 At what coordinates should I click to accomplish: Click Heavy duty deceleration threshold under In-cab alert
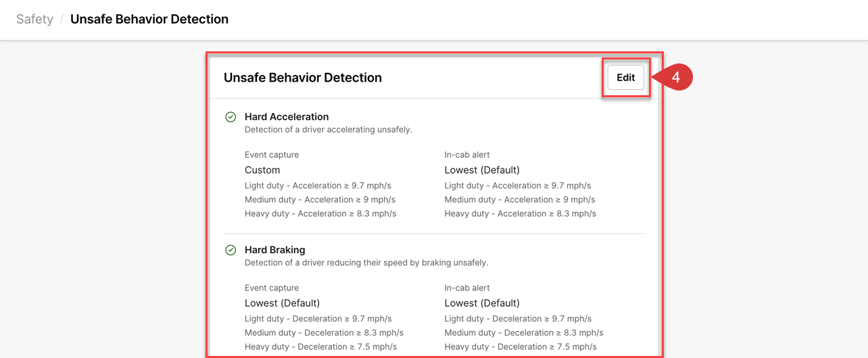click(x=521, y=347)
